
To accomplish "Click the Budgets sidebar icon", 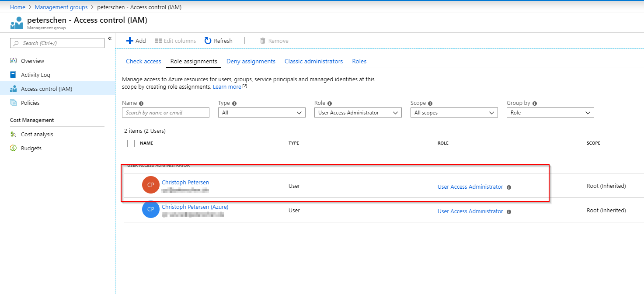I will coord(13,148).
